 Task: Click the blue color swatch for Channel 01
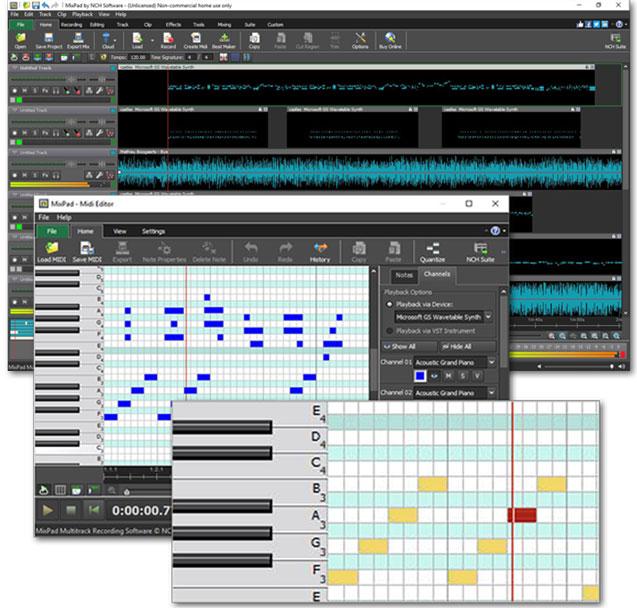(420, 376)
